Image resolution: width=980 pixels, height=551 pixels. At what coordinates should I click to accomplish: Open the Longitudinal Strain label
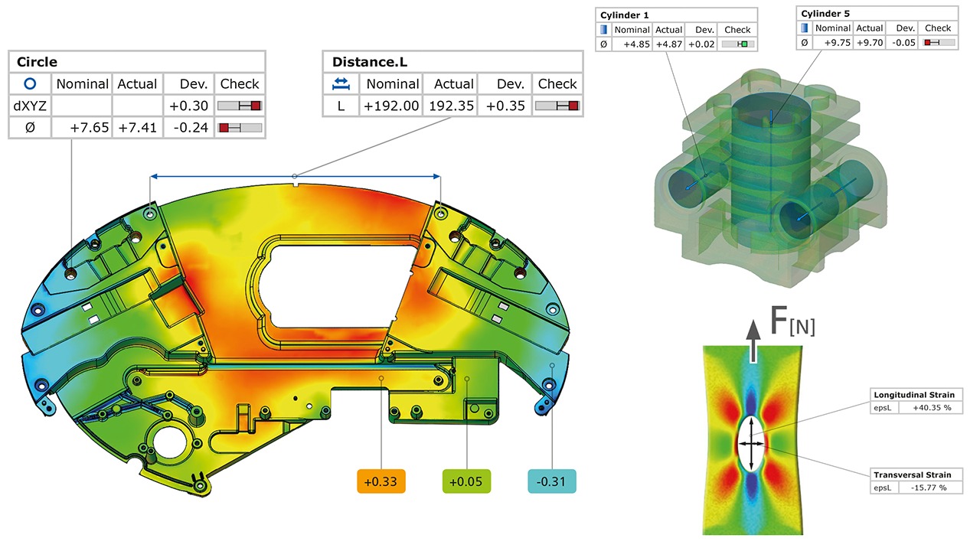pyautogui.click(x=916, y=395)
